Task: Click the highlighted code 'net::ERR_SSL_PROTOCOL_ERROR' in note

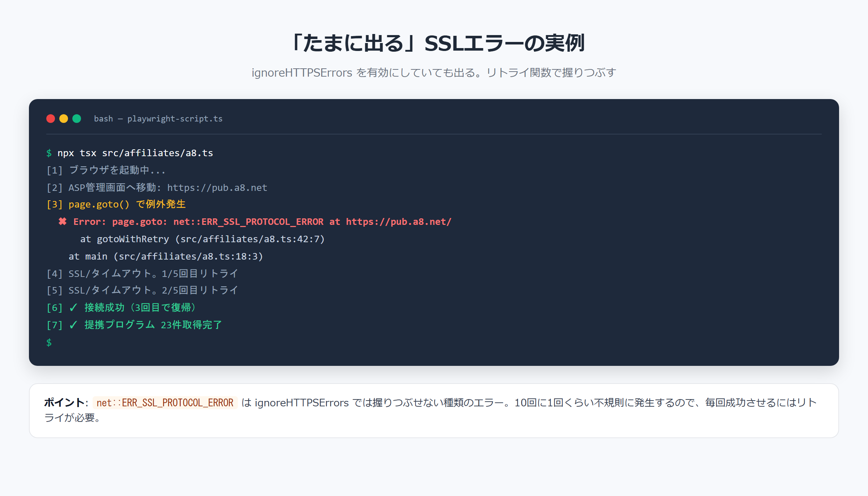Action: pos(165,403)
